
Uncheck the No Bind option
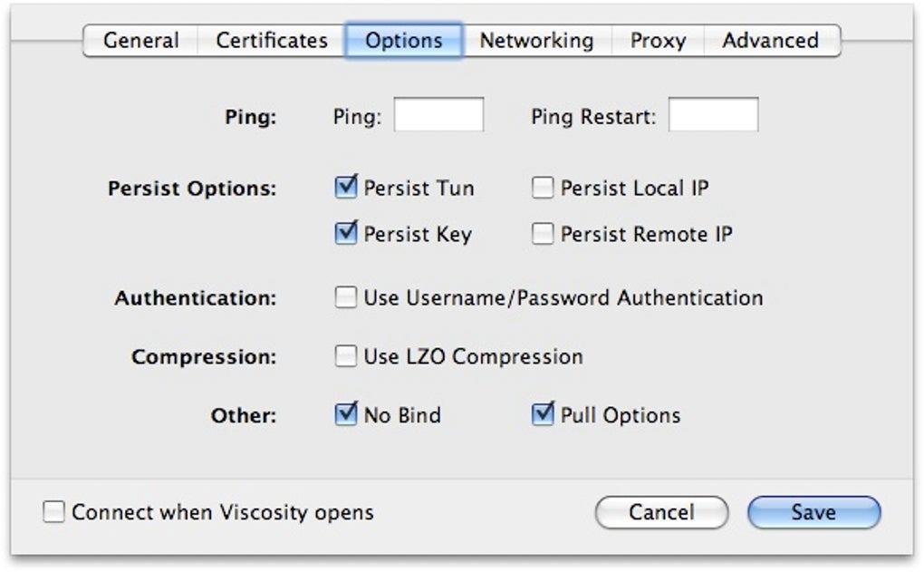[x=346, y=415]
